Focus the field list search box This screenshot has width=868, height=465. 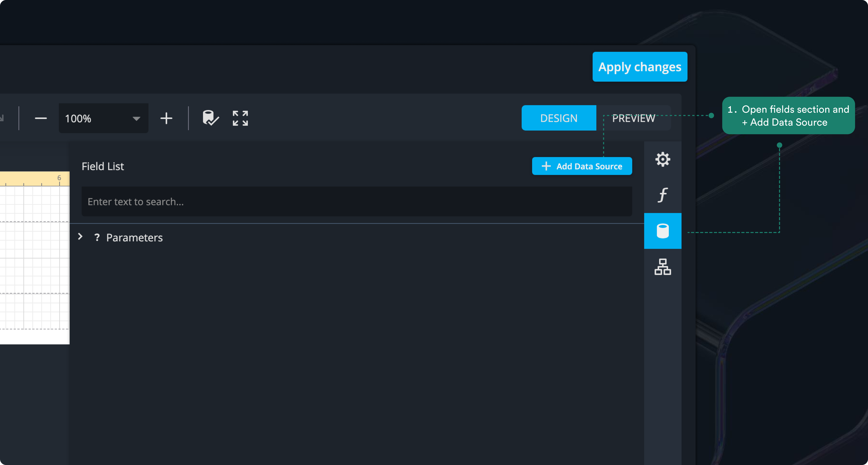click(357, 201)
